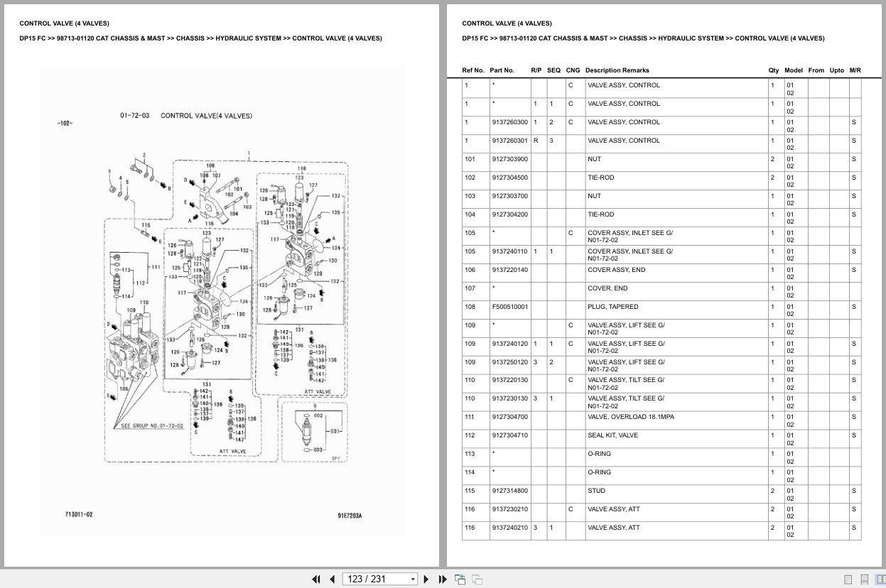Click the greyed go-to-next-view icon

click(477, 579)
